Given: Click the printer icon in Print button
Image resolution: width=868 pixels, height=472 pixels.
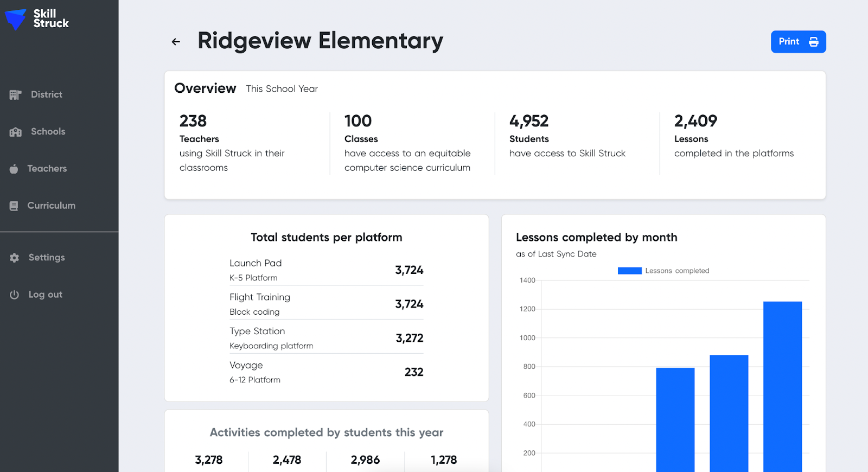Looking at the screenshot, I should coord(814,42).
